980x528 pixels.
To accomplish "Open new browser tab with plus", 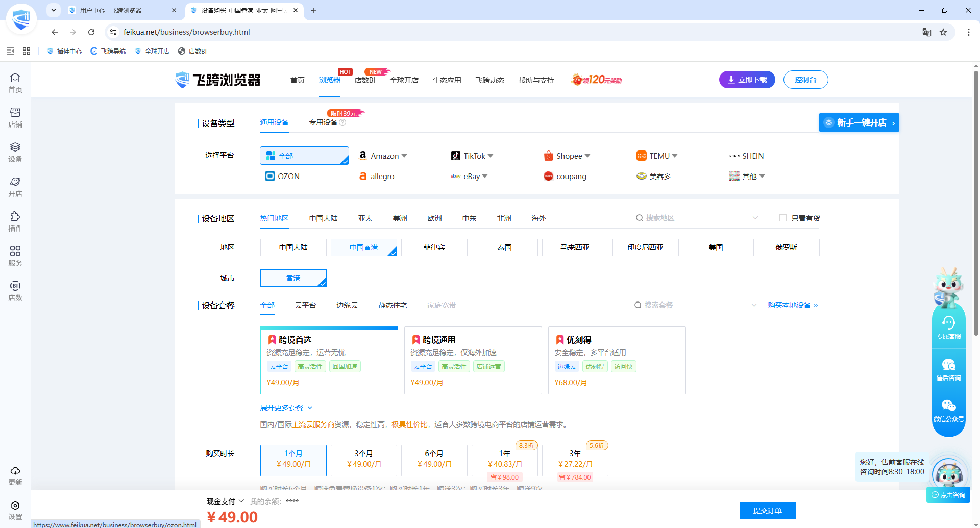I will (x=314, y=10).
